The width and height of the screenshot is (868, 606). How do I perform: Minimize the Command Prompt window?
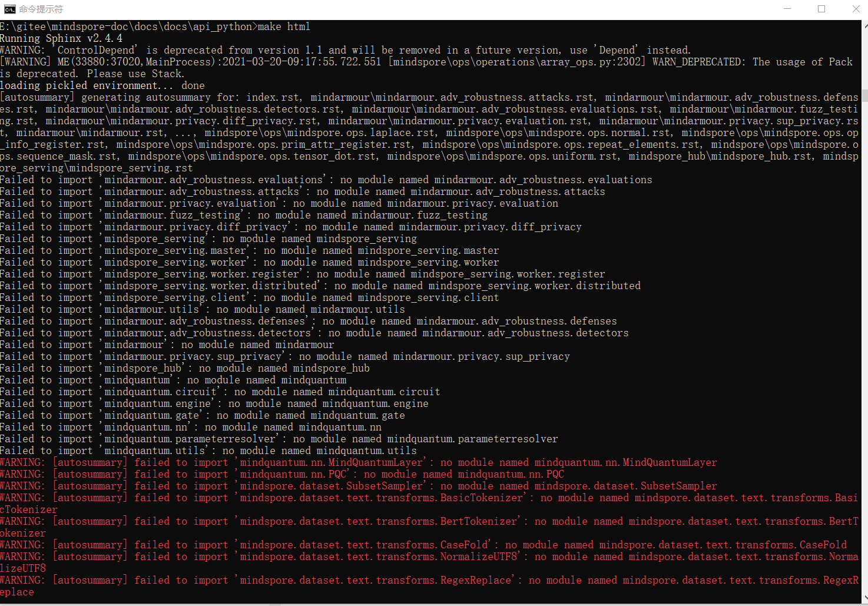(x=788, y=9)
